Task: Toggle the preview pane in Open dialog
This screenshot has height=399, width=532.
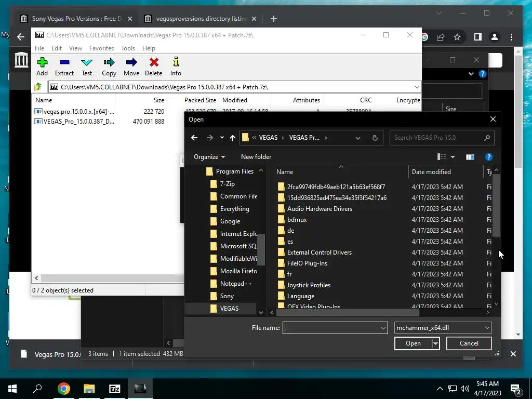Action: [x=470, y=157]
